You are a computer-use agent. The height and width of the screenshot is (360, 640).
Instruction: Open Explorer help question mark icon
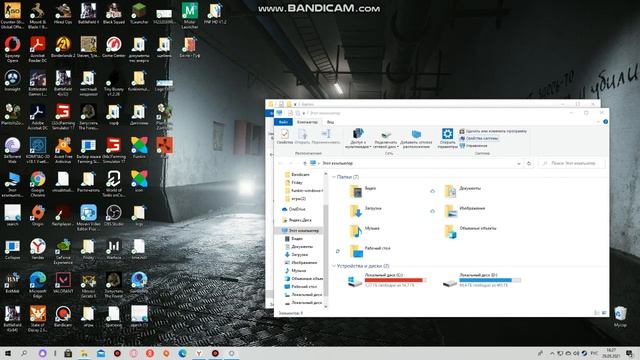[605, 122]
